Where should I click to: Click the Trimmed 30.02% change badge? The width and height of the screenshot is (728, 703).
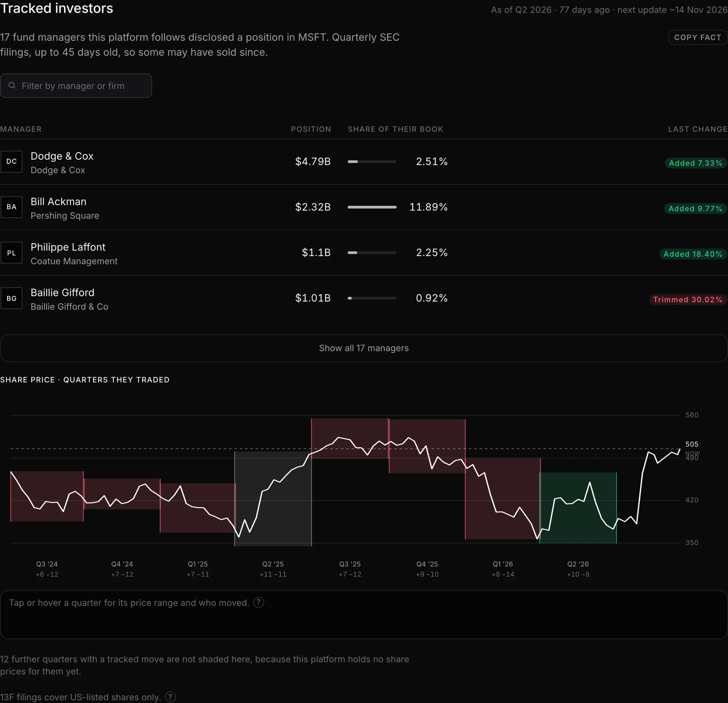tap(688, 300)
